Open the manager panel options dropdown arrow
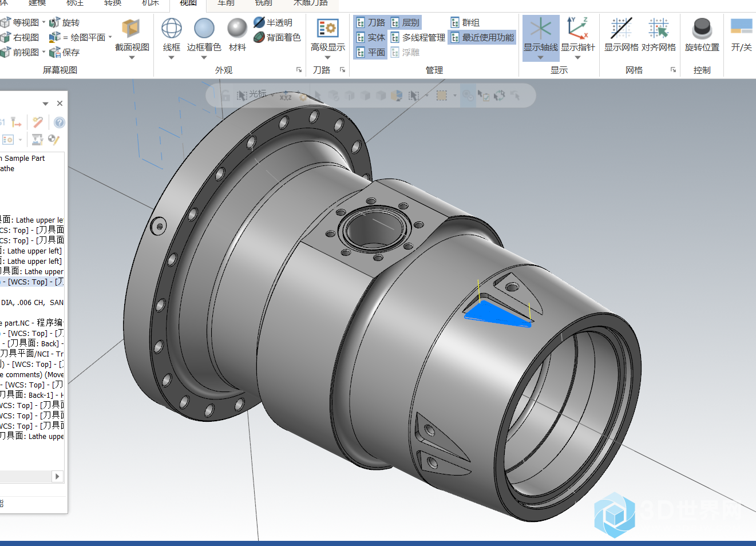 coord(45,104)
